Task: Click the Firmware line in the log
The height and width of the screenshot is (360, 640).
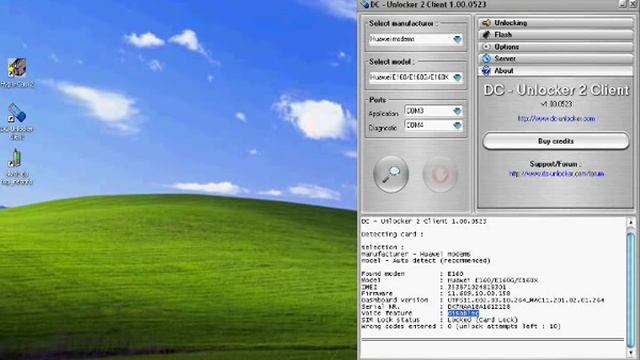Action: click(x=436, y=293)
